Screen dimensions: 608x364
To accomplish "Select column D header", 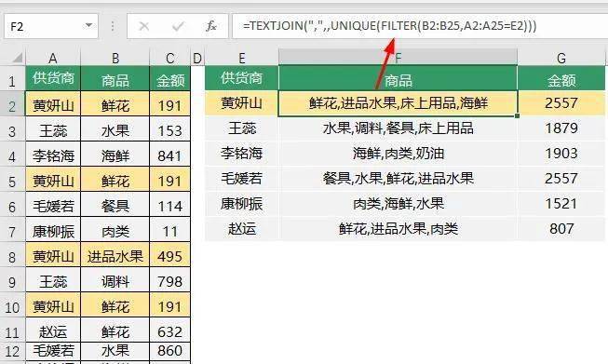I will 197,58.
